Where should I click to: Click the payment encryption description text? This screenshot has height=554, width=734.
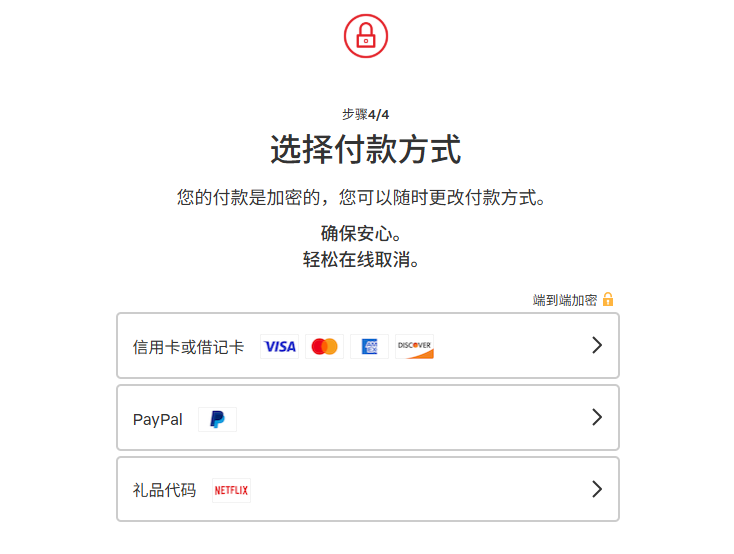[x=361, y=197]
